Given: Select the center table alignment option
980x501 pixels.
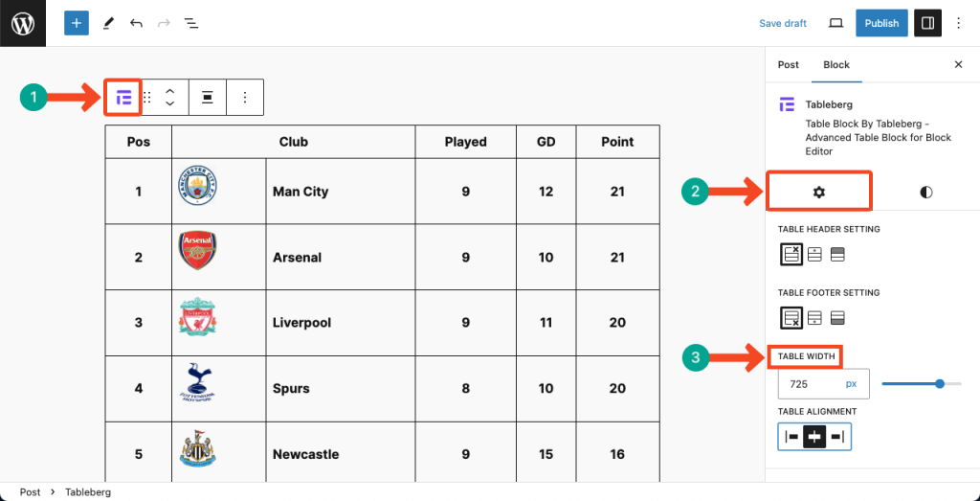Looking at the screenshot, I should [x=814, y=437].
